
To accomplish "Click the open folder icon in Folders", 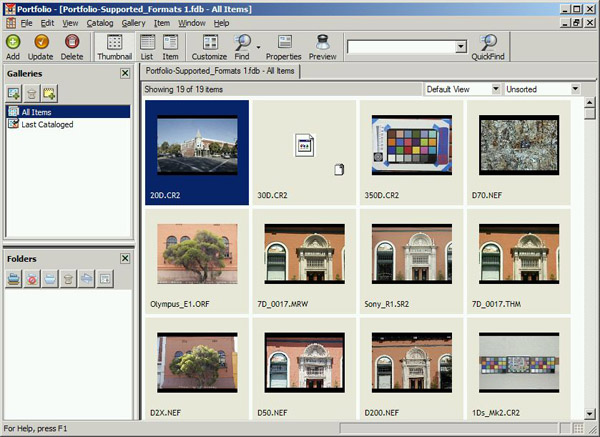I will [x=50, y=279].
